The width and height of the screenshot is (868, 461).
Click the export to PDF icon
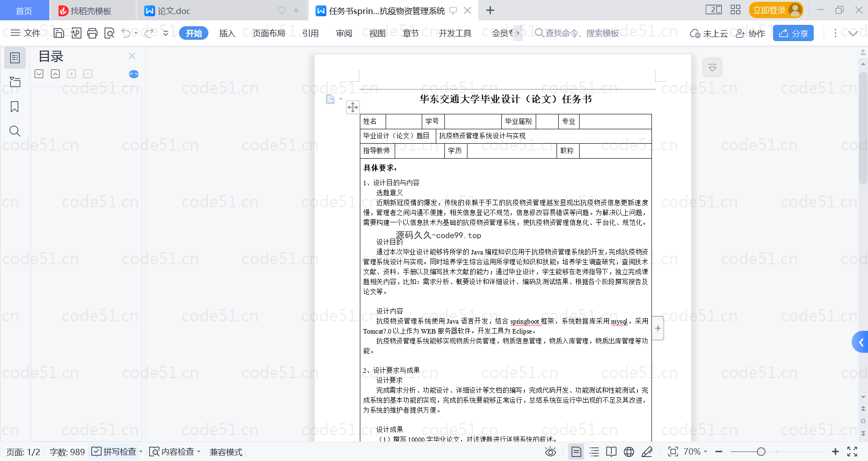(76, 33)
